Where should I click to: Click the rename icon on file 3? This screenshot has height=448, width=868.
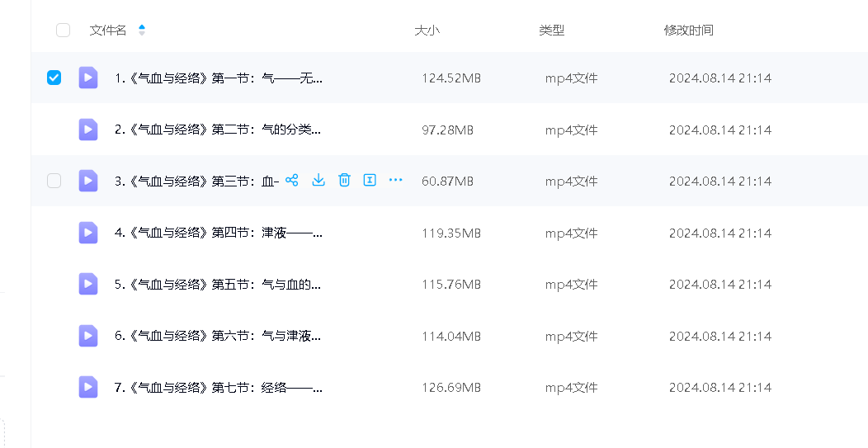click(x=370, y=180)
